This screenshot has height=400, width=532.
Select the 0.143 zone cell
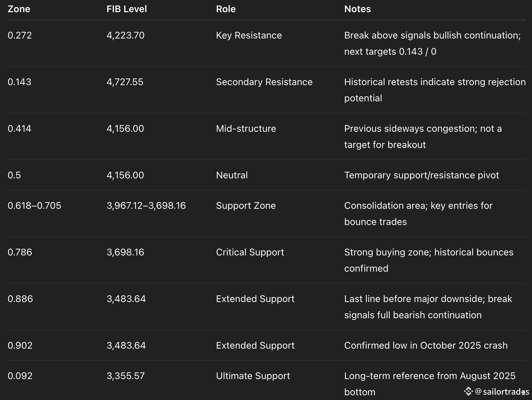click(x=20, y=82)
